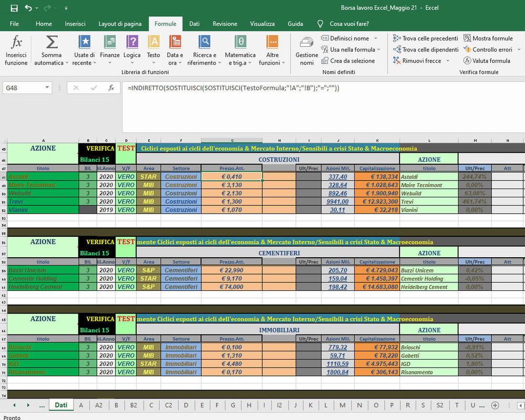
Task: Open the Logica functions library
Action: (x=132, y=50)
